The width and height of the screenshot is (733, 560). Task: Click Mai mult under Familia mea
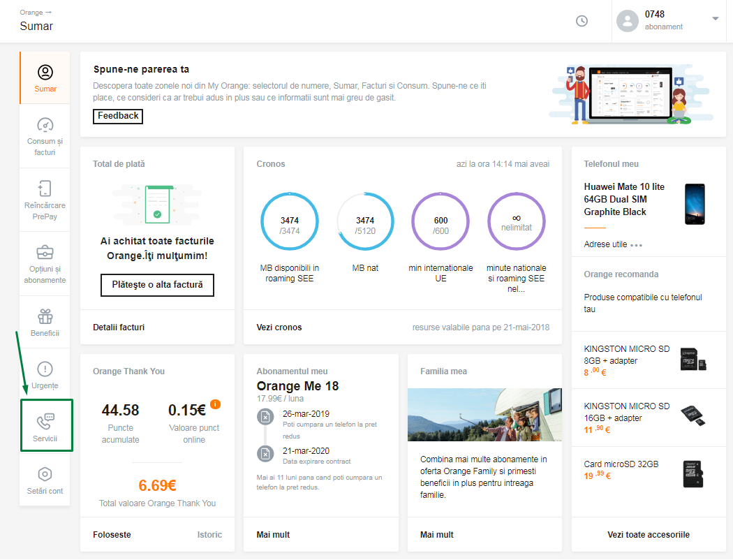[x=436, y=535]
